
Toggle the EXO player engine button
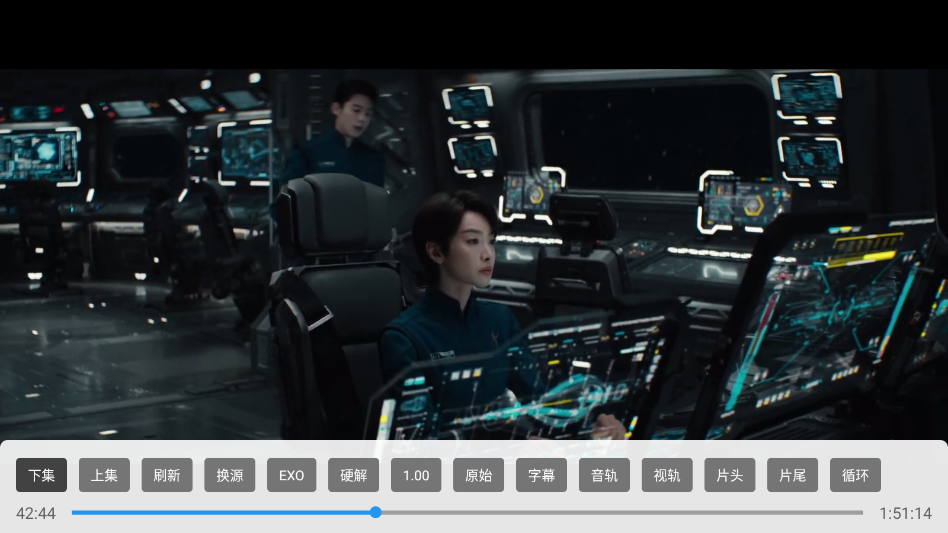point(291,475)
